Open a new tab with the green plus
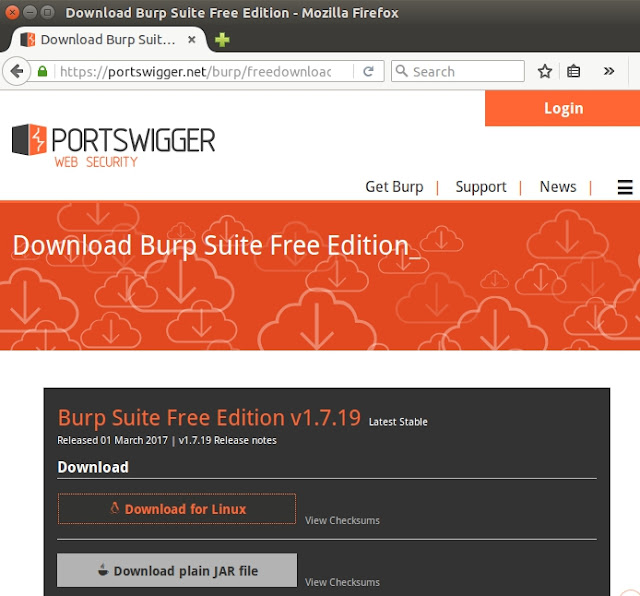Image resolution: width=640 pixels, height=596 pixels. tap(222, 40)
